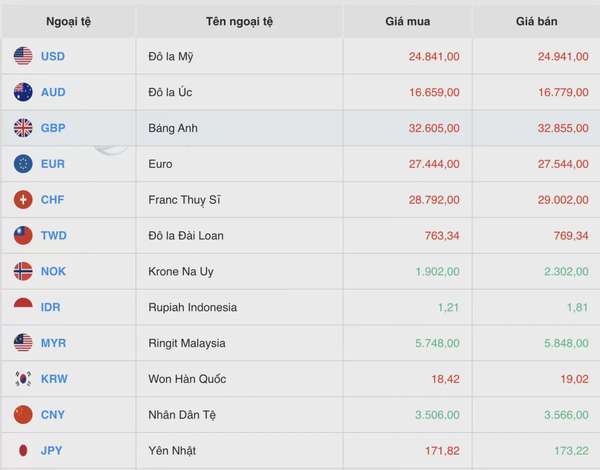The width and height of the screenshot is (600, 470).
Task: Click the Tên ngoại tệ column header
Action: click(239, 21)
